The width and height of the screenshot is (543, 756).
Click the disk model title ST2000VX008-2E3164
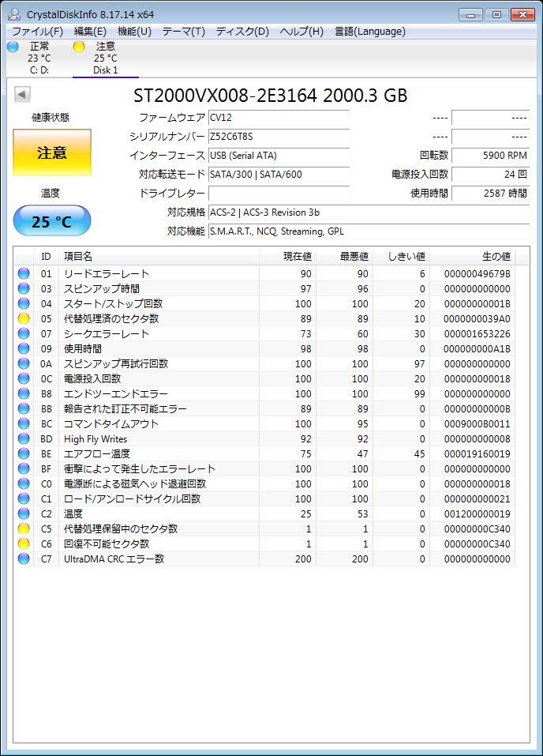pos(270,96)
